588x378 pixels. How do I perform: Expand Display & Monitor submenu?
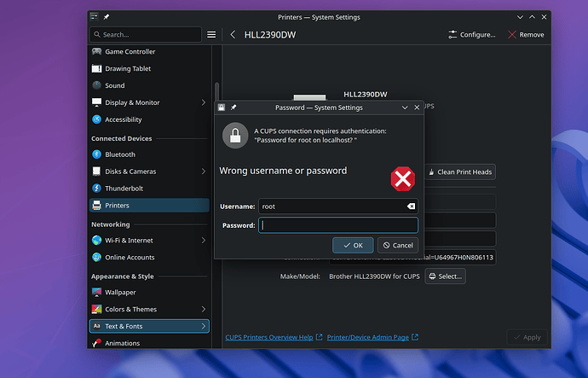(x=203, y=102)
